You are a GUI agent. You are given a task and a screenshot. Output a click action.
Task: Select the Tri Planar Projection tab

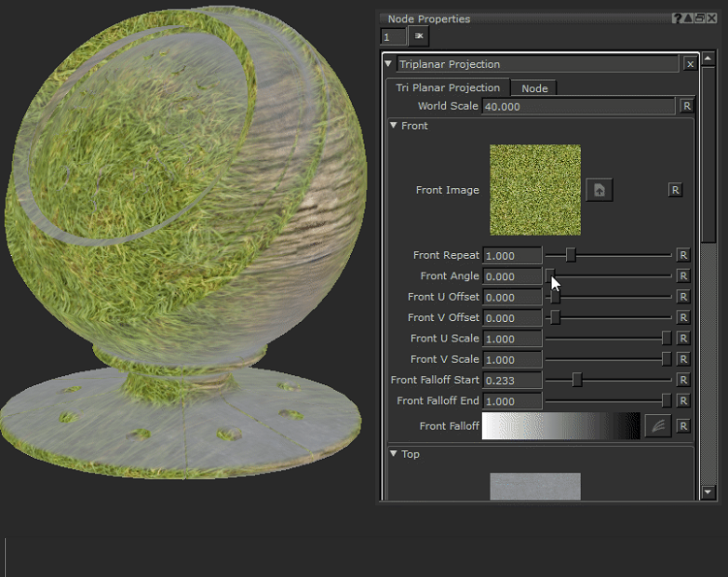pos(448,88)
